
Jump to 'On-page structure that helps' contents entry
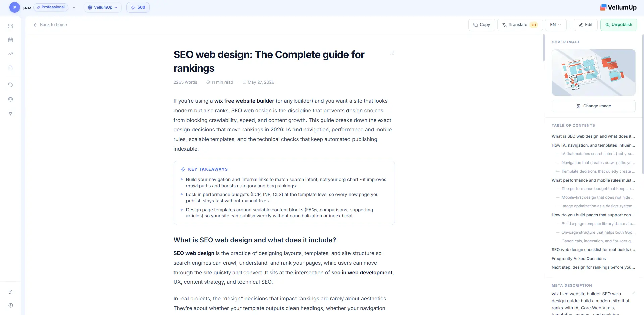(598, 232)
